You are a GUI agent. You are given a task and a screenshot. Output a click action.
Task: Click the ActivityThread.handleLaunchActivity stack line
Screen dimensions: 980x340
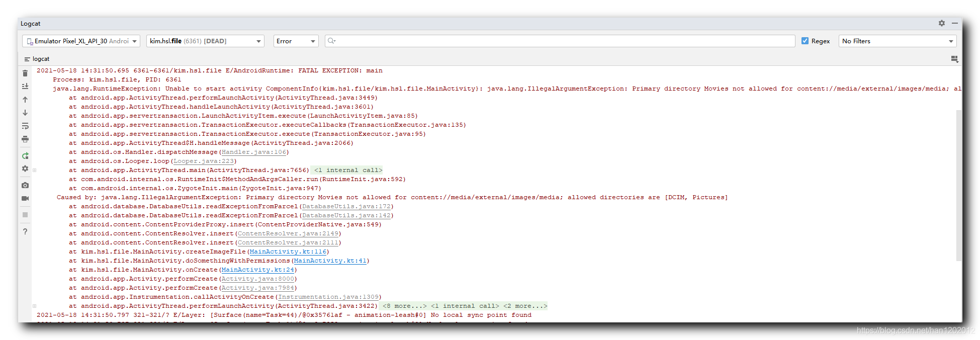coord(221,107)
